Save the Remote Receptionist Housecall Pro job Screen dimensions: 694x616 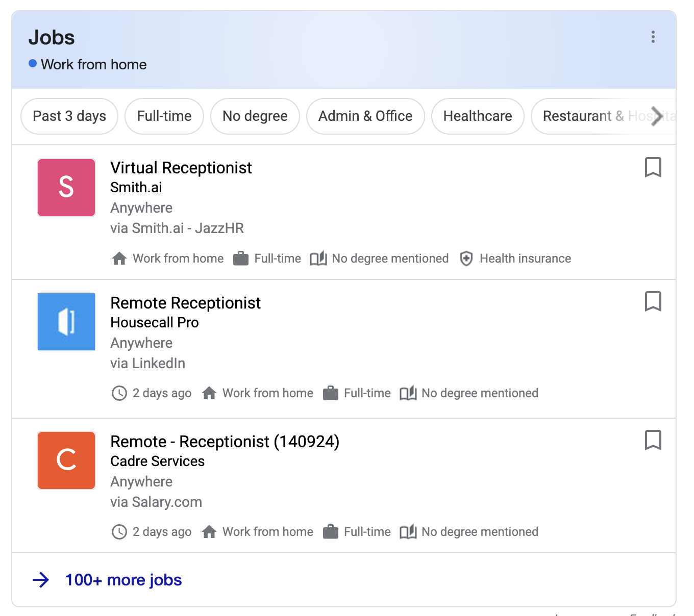click(653, 301)
